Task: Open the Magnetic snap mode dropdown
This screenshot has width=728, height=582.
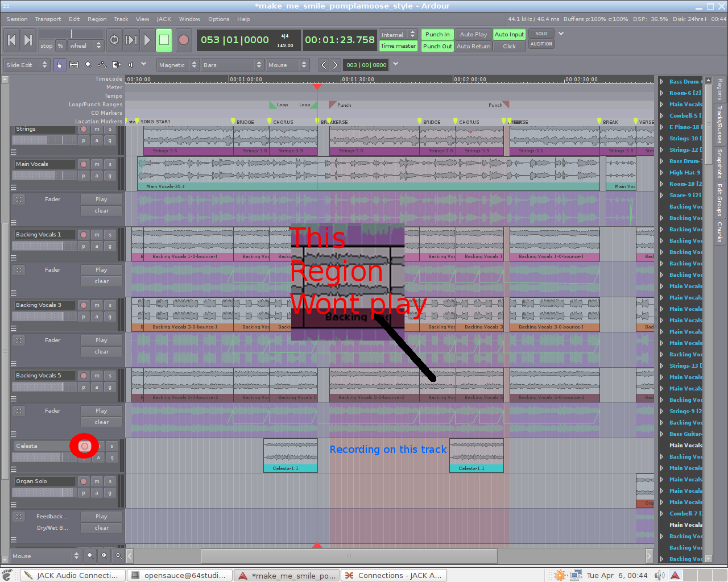Action: point(177,65)
